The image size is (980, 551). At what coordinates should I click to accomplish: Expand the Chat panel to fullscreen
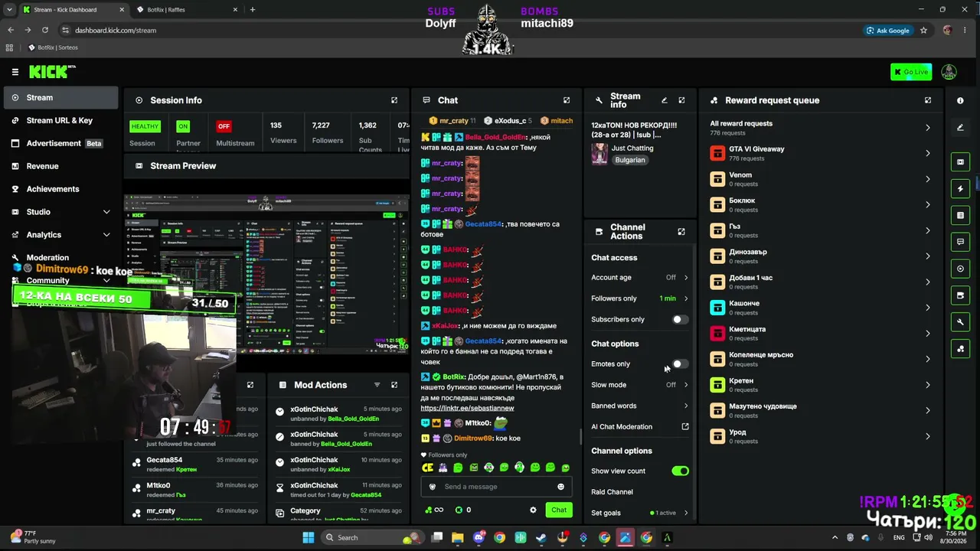567,100
